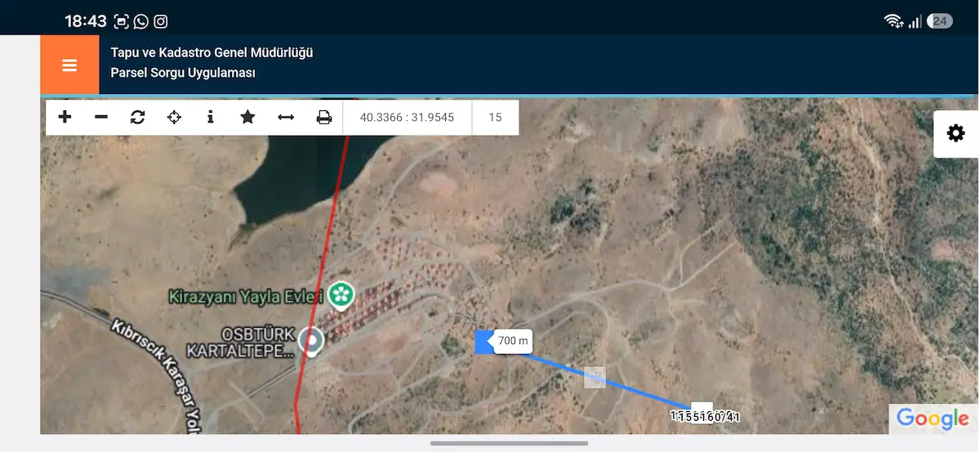The image size is (980, 452).
Task: Click the Google logo link
Action: [932, 418]
